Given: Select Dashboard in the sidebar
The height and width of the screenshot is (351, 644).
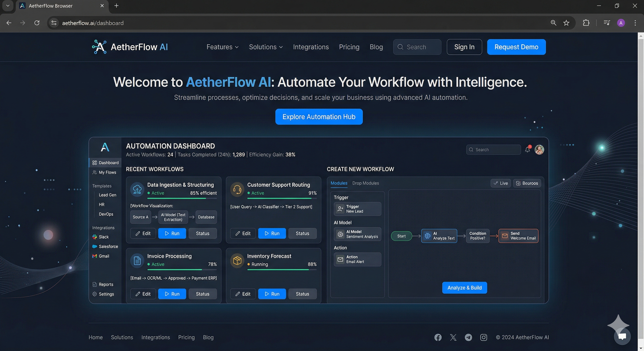Looking at the screenshot, I should pyautogui.click(x=105, y=162).
